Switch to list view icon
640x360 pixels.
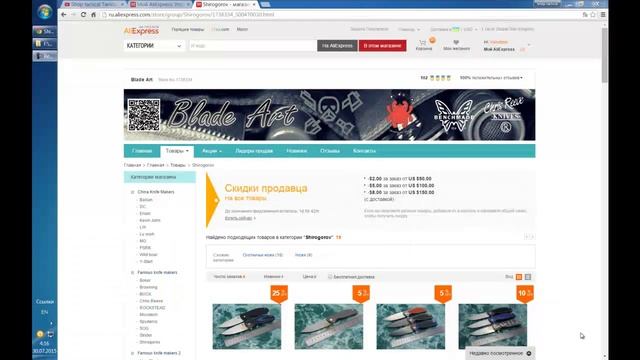pyautogui.click(x=528, y=277)
